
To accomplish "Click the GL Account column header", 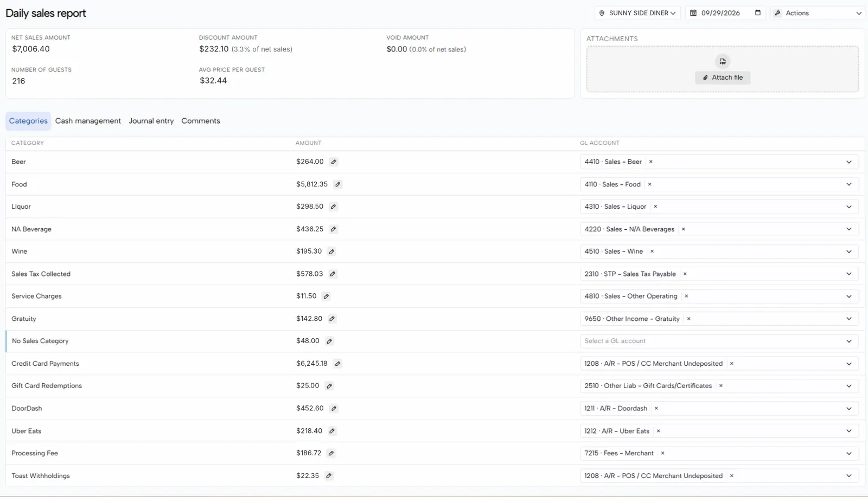I will [599, 143].
